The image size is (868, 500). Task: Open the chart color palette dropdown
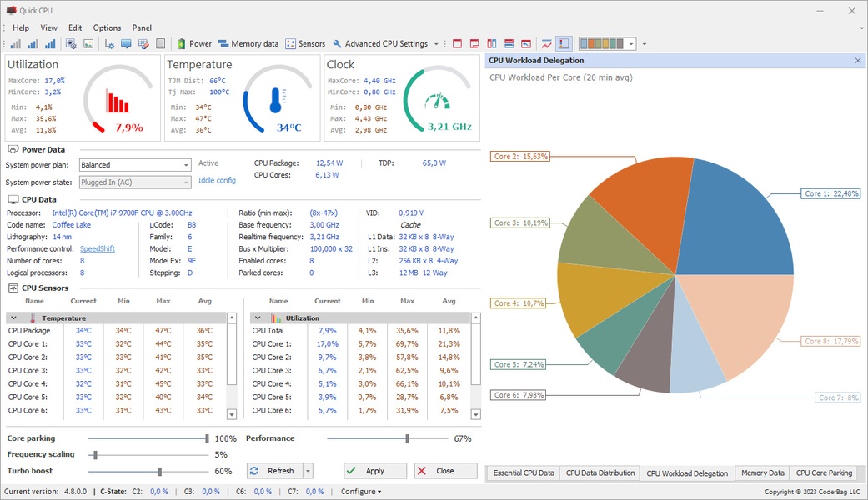click(x=631, y=44)
